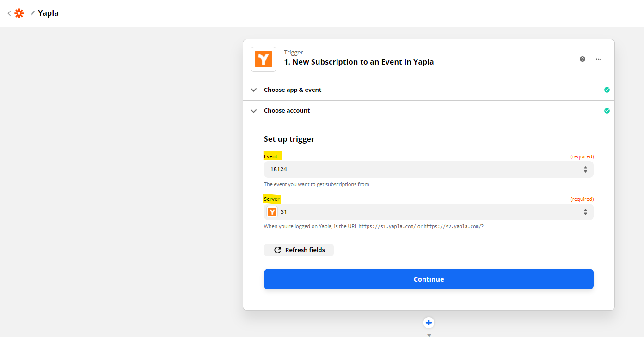The image size is (644, 337).
Task: Click the Zapier logo in the top bar
Action: tap(18, 13)
